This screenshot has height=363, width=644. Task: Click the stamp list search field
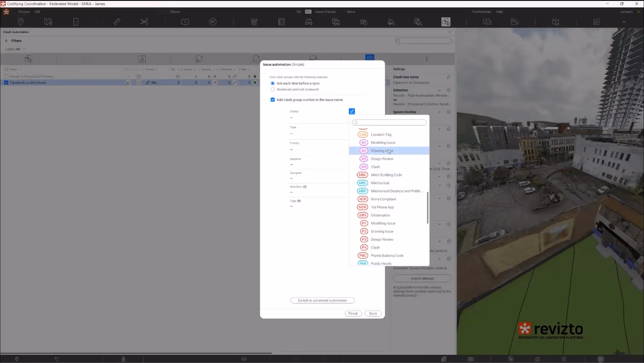[389, 122]
